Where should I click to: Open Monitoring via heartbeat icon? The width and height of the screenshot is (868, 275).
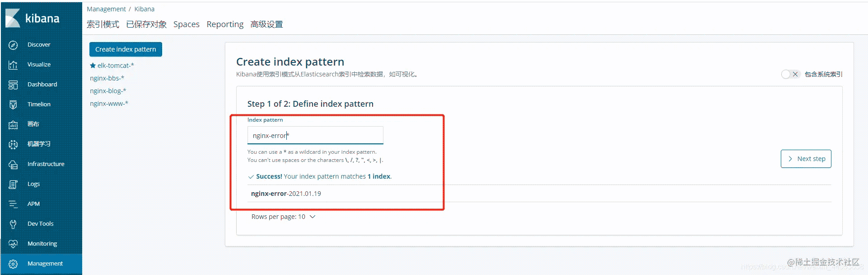[x=13, y=244]
